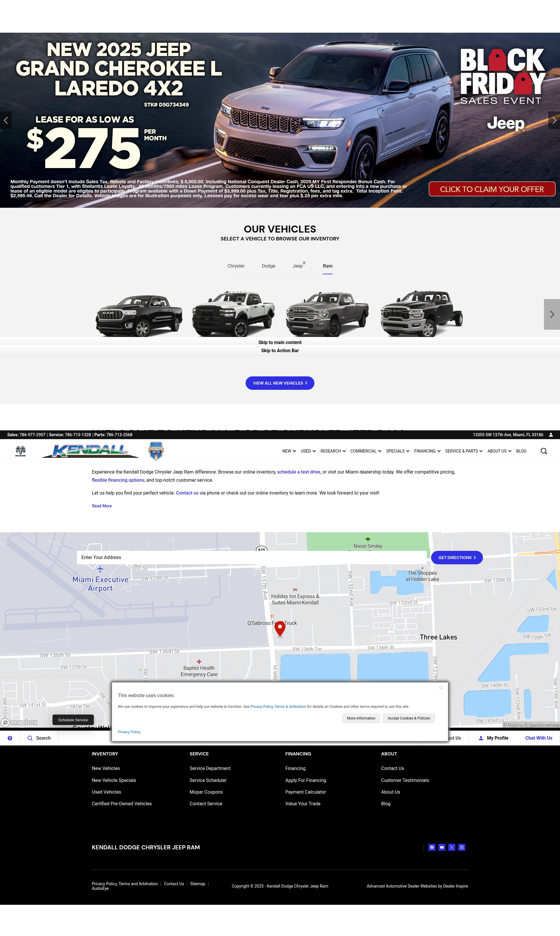This screenshot has height=936, width=560.
Task: Open the Mapbox logo link
Action: 20,722
